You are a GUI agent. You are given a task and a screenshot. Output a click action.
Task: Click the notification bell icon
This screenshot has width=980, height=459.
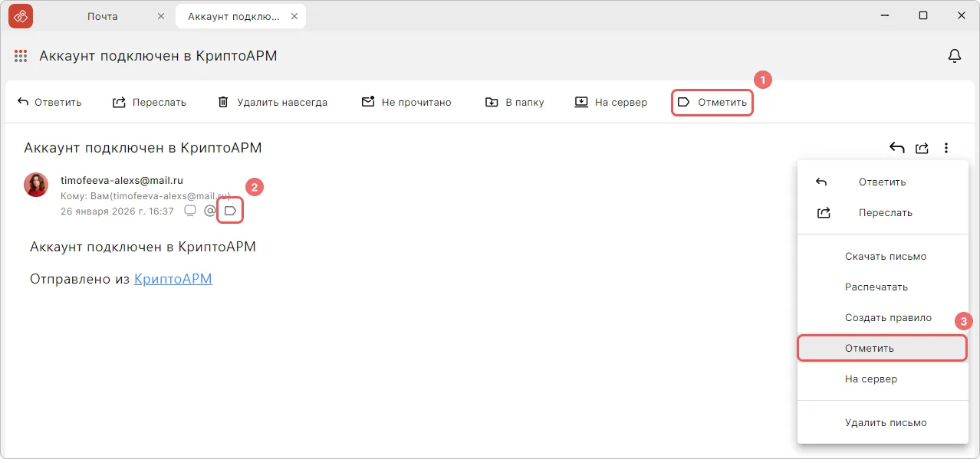click(x=955, y=56)
